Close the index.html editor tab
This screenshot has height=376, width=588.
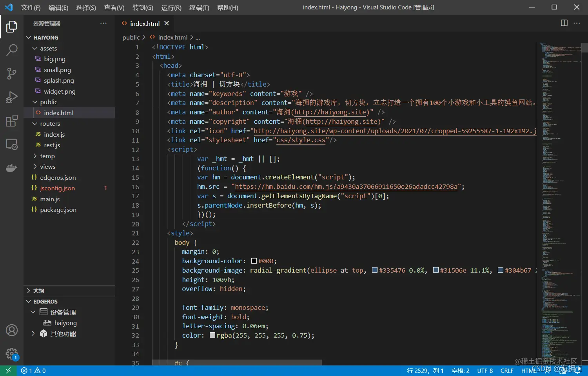pos(167,23)
